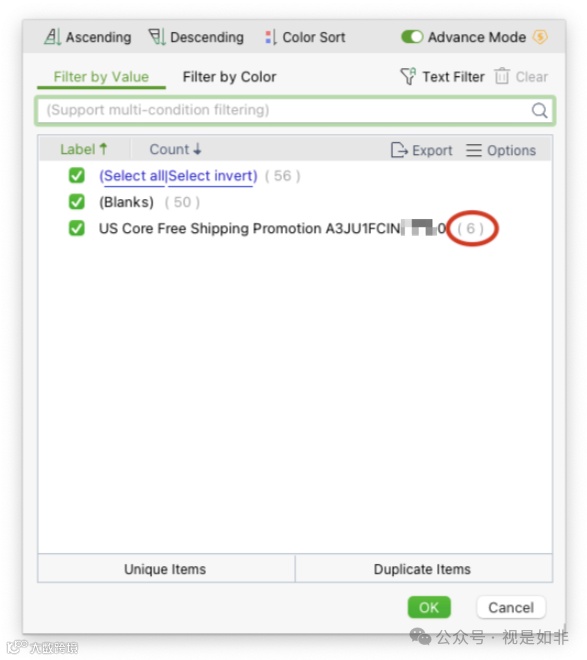
Task: Disable the Advance Mode switch
Action: [412, 37]
